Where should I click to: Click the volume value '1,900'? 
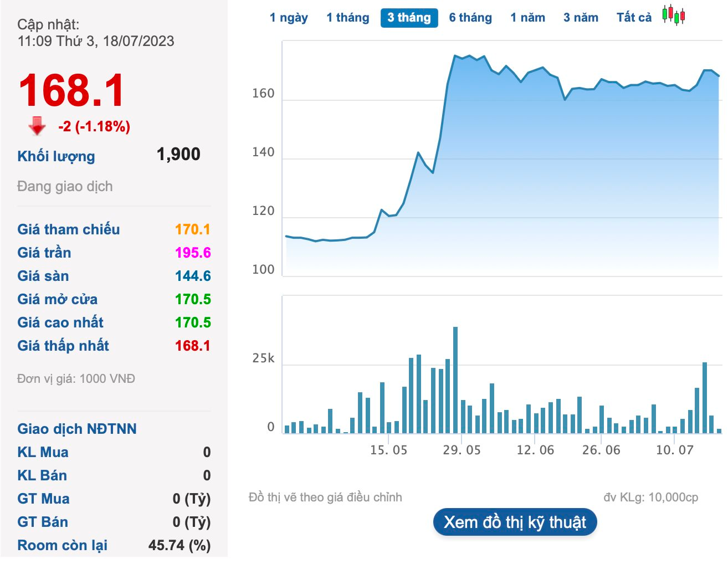178,154
